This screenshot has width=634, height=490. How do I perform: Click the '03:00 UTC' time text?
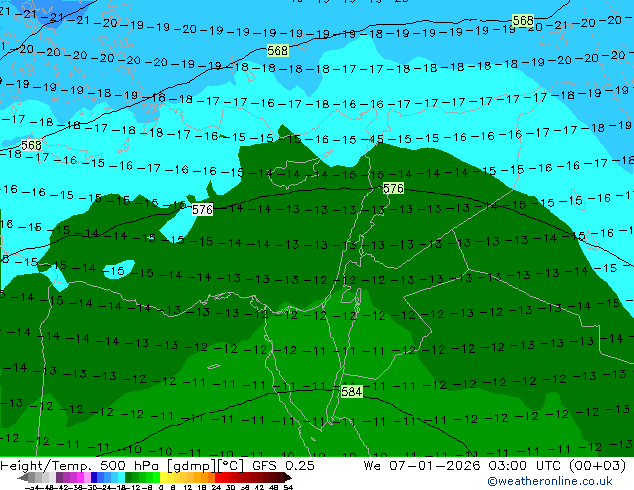[x=526, y=466]
